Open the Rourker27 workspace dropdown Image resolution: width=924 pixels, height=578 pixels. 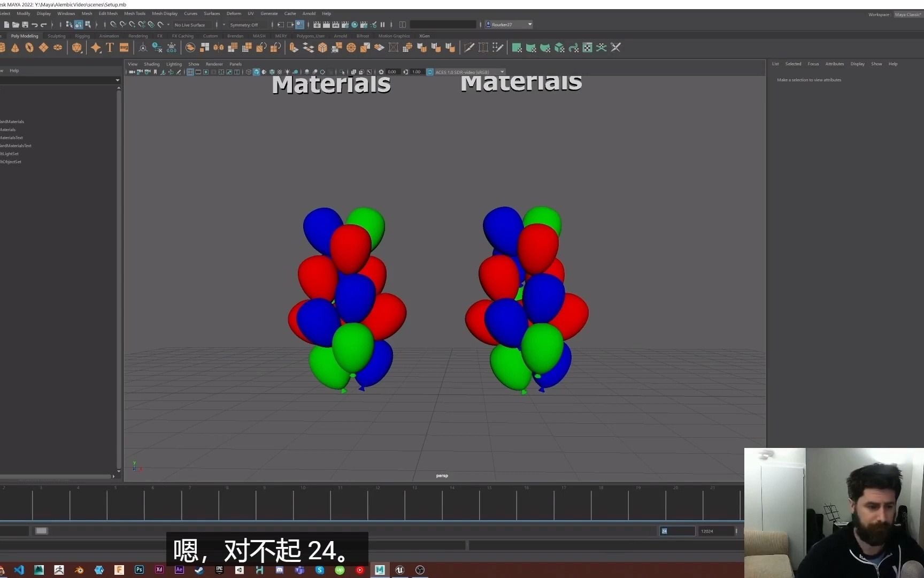coord(508,24)
